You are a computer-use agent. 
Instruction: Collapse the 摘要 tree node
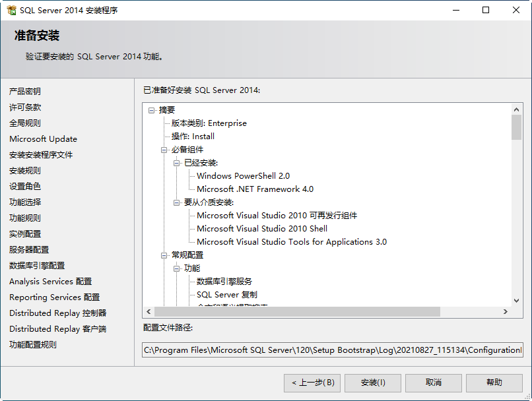point(151,110)
